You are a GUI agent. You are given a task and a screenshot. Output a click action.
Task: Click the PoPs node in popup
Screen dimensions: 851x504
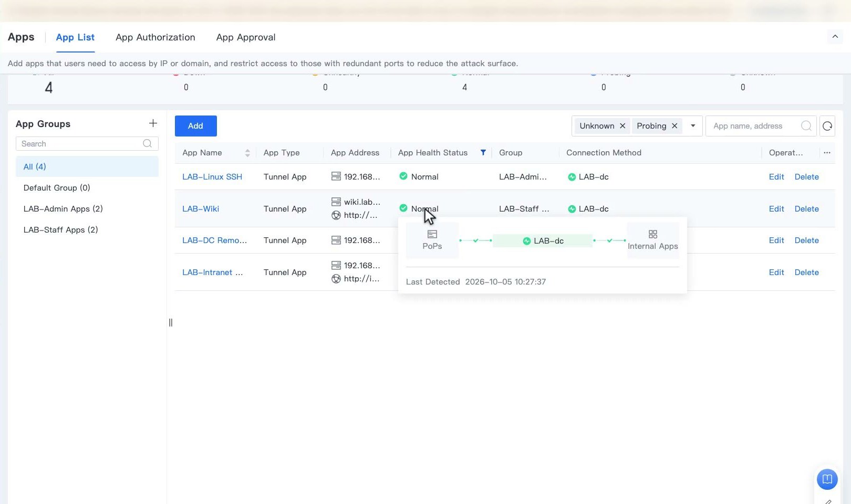432,240
